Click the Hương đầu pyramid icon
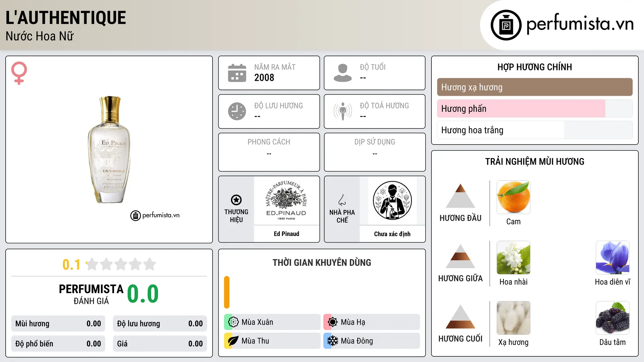 tap(460, 196)
